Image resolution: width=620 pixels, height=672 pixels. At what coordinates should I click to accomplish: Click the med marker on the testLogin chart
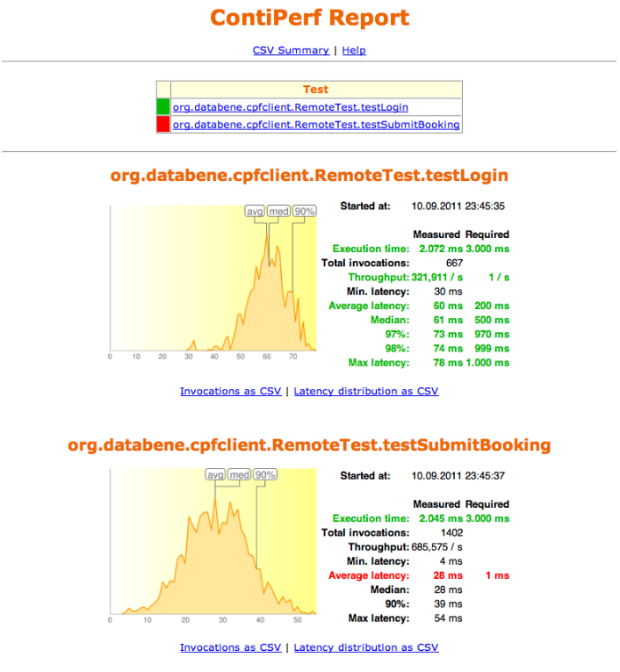tap(279, 212)
